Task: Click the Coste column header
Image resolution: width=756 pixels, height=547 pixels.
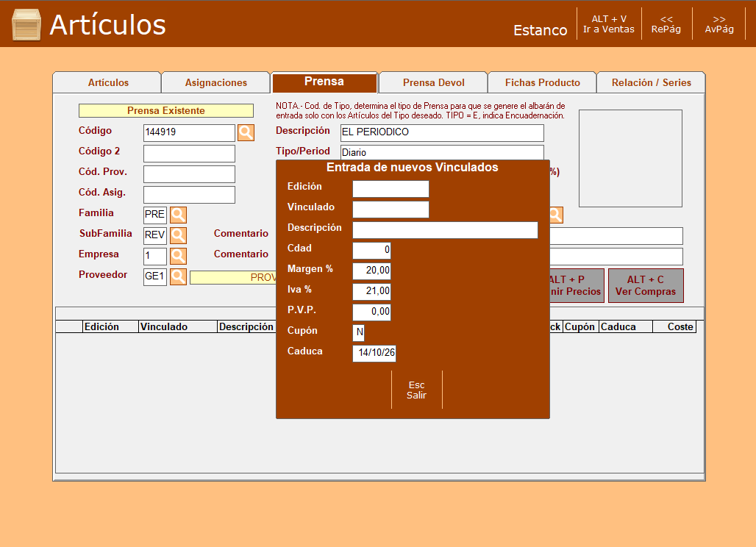Action: pyautogui.click(x=674, y=326)
